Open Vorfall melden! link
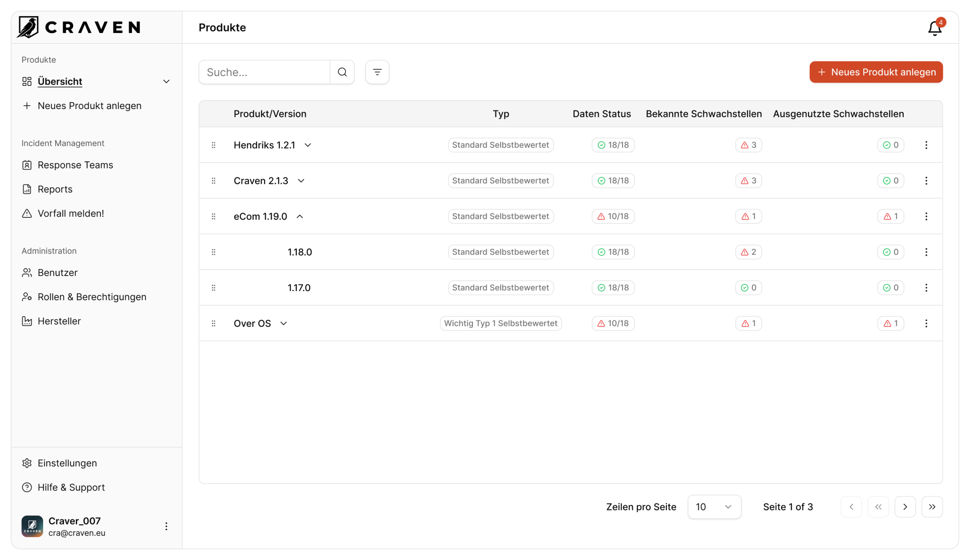Screen dimensions: 970x560 tap(70, 214)
